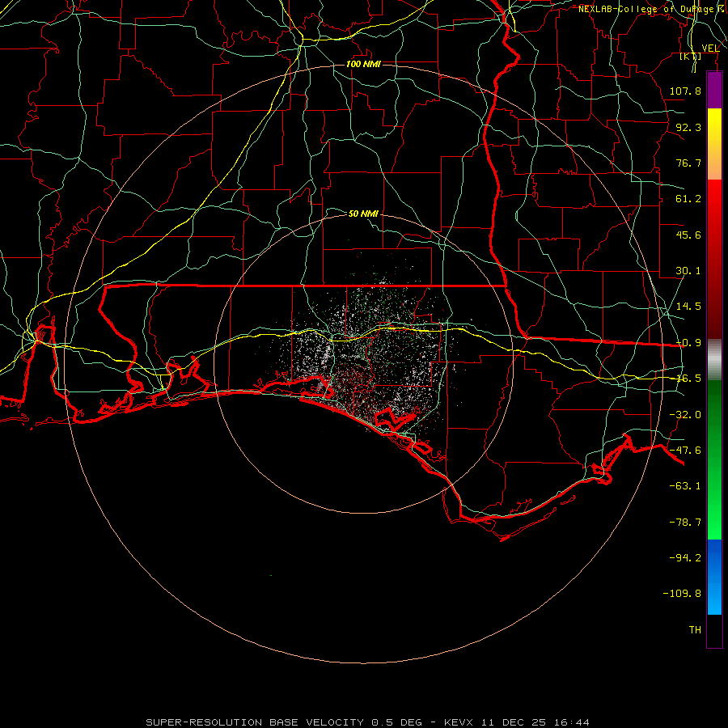This screenshot has height=728, width=728.
Task: Click the TH threshold label
Action: pyautogui.click(x=695, y=630)
